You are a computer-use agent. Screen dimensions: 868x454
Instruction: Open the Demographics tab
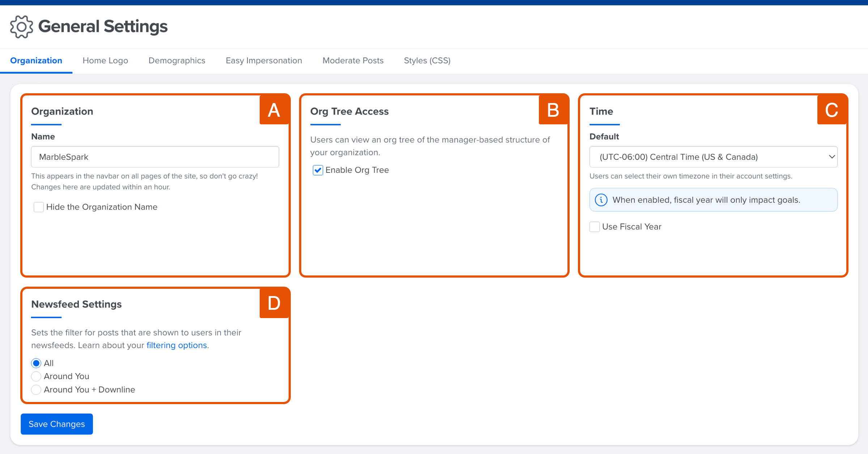point(177,61)
